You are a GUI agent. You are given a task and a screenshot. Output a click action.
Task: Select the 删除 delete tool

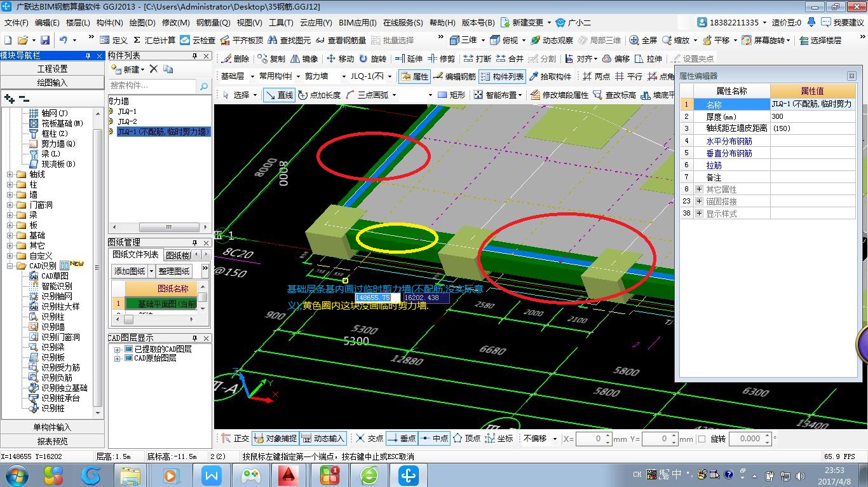tap(235, 58)
